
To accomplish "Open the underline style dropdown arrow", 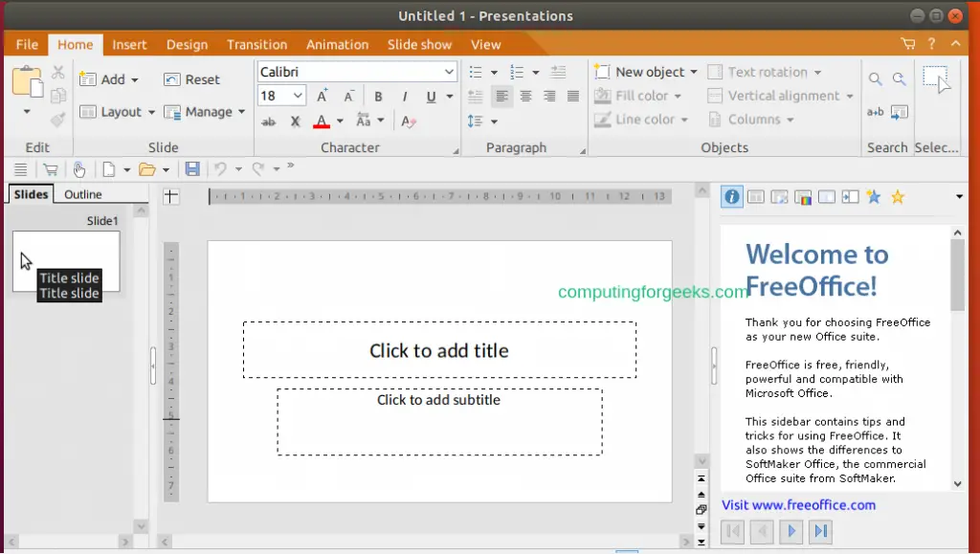I will 450,97.
